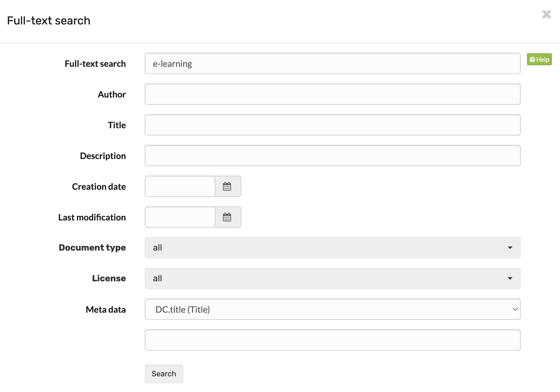This screenshot has width=560, height=392.
Task: Close the Full-text search dialog
Action: 546,14
